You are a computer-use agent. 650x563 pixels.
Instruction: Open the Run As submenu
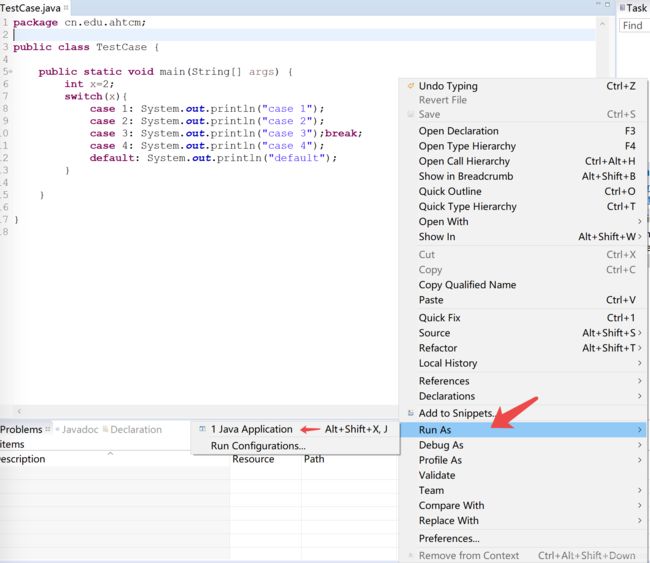pyautogui.click(x=523, y=430)
